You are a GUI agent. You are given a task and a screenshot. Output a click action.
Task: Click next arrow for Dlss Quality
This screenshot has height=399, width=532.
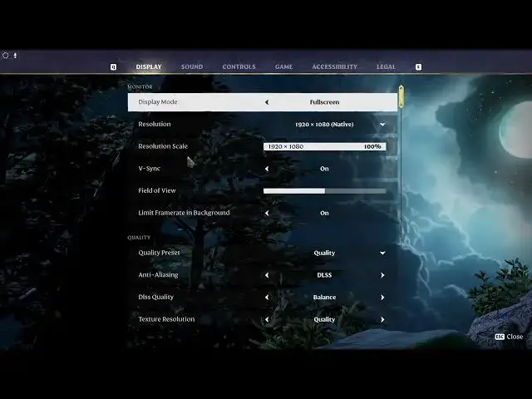pyautogui.click(x=382, y=298)
